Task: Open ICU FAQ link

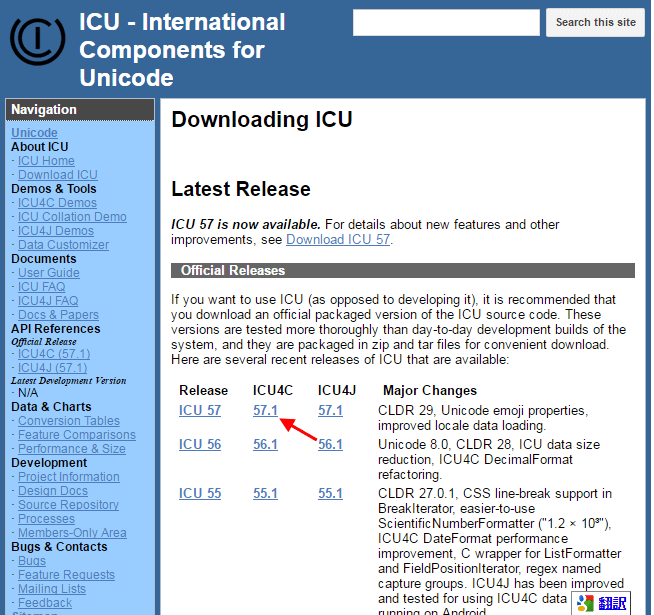Action: pos(41,287)
